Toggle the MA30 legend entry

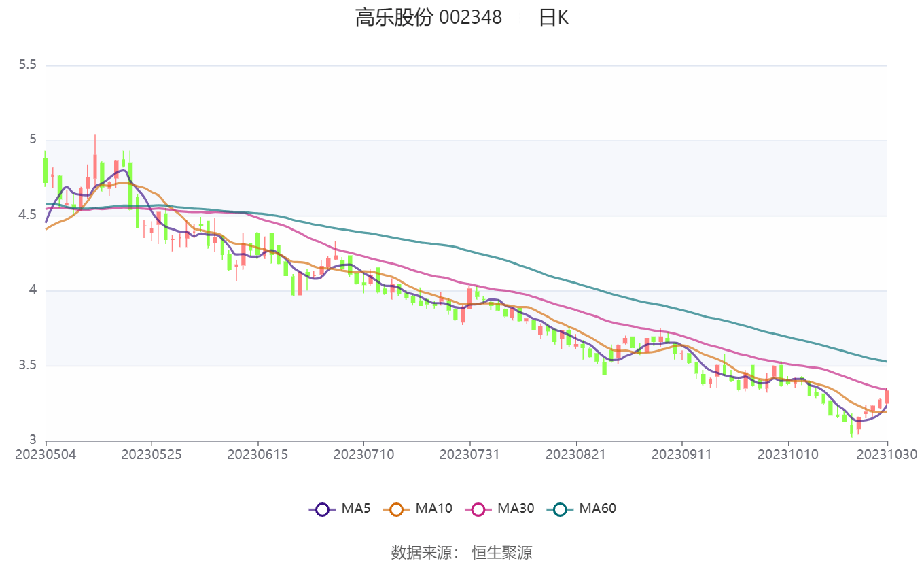(499, 508)
